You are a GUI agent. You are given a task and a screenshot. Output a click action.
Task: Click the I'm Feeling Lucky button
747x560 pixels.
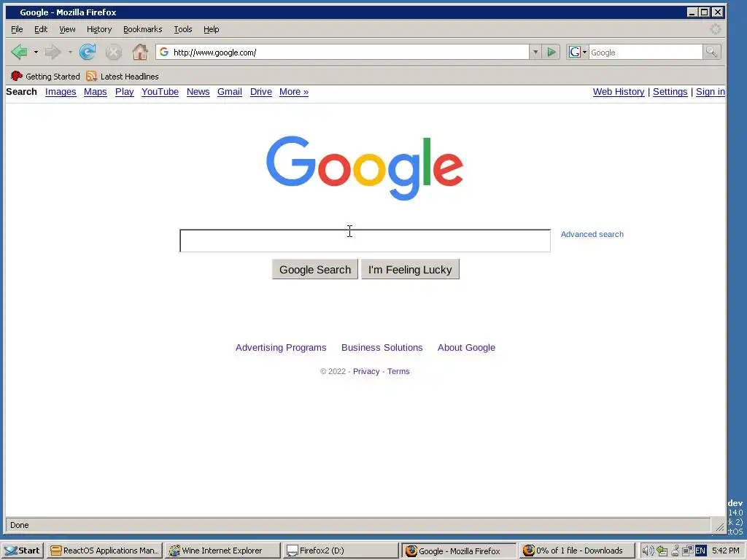pyautogui.click(x=410, y=270)
